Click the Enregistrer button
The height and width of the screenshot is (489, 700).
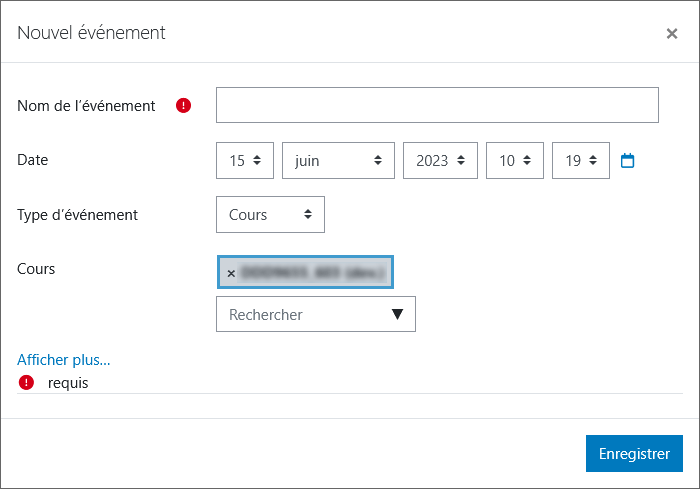point(634,453)
